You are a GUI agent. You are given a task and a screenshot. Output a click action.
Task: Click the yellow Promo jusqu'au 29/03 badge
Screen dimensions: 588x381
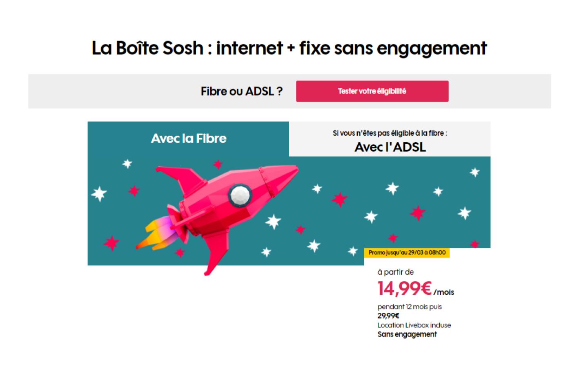click(x=407, y=253)
